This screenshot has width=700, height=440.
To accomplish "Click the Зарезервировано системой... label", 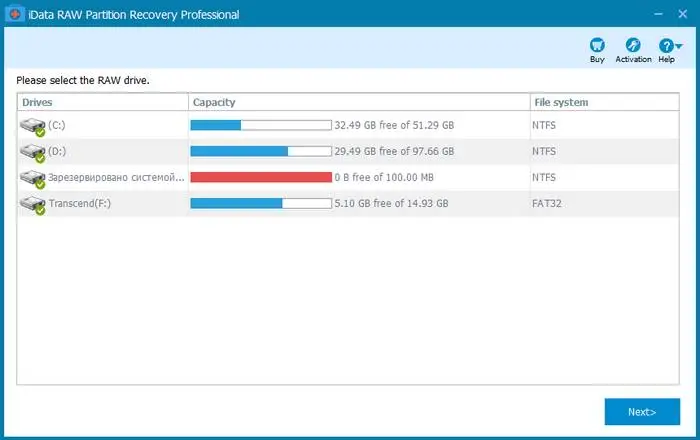I will click(116, 177).
